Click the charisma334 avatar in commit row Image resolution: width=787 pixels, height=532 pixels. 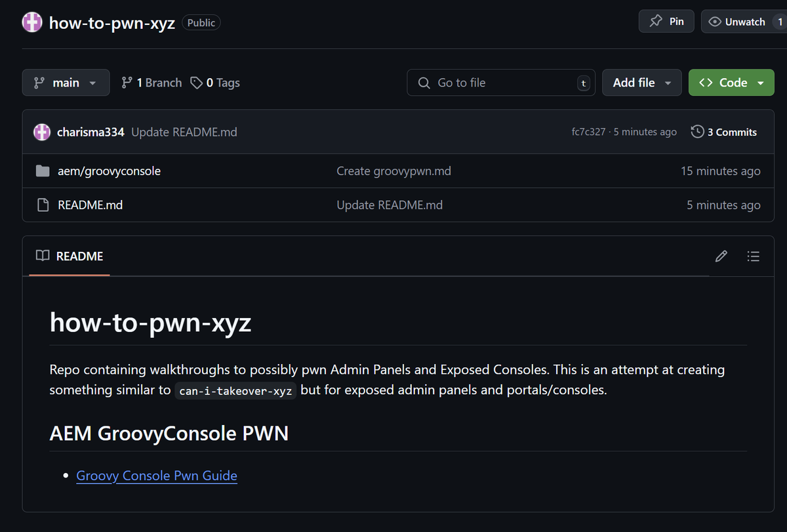[x=42, y=132]
